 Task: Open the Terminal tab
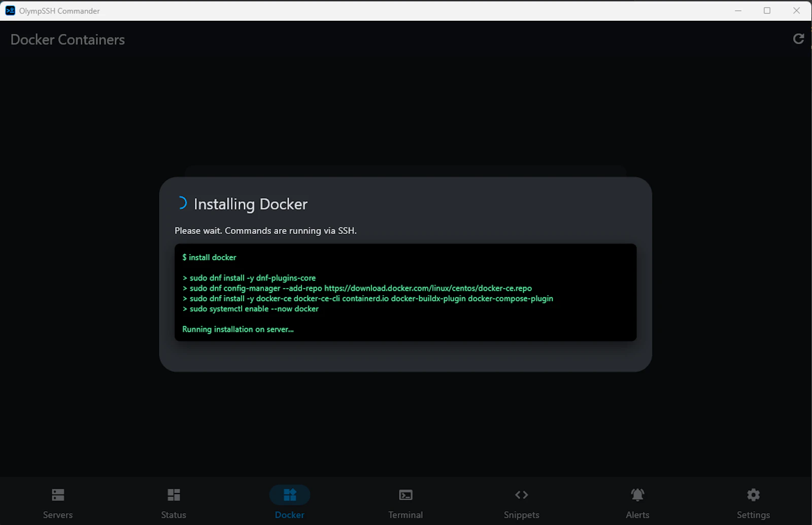(405, 503)
